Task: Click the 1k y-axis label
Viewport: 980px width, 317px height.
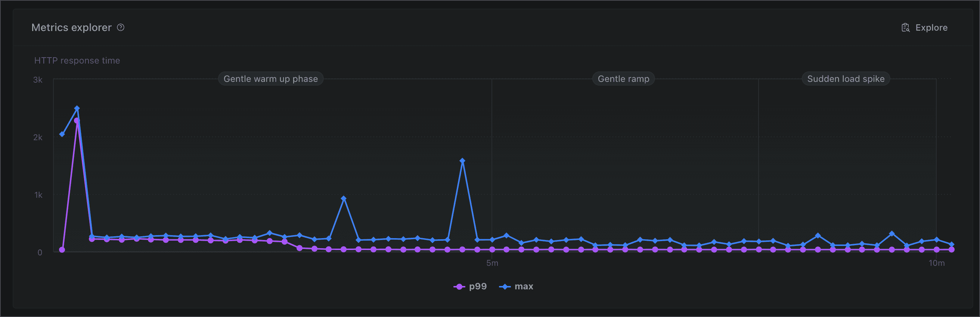Action: click(x=38, y=195)
